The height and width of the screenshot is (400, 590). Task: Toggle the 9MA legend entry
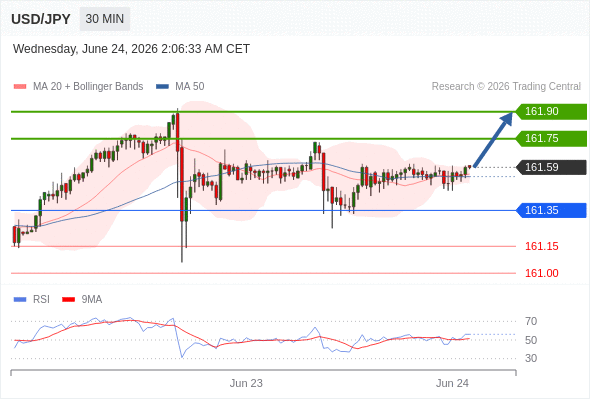click(82, 300)
